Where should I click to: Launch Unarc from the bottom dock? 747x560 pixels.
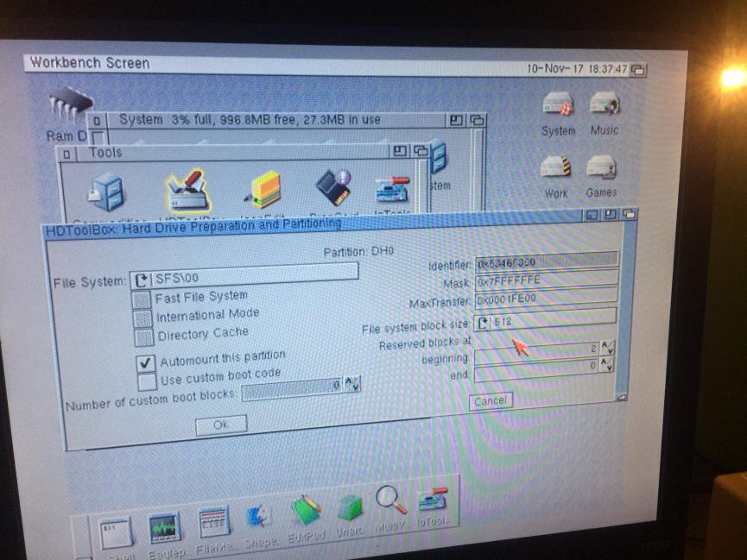pos(349,509)
